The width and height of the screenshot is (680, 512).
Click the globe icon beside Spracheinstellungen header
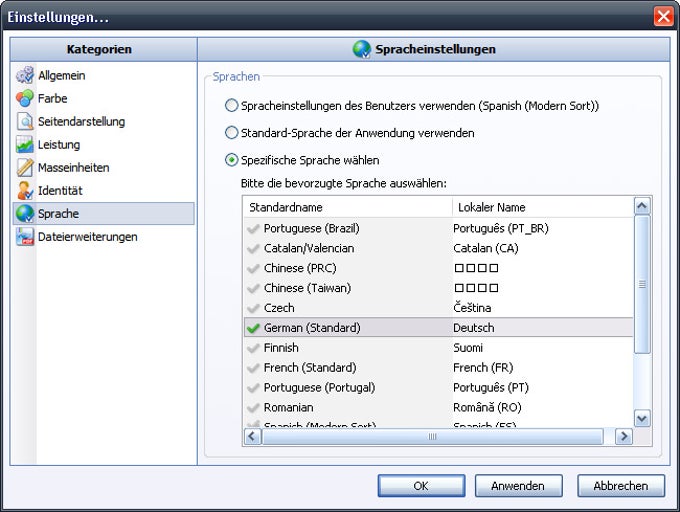(361, 49)
